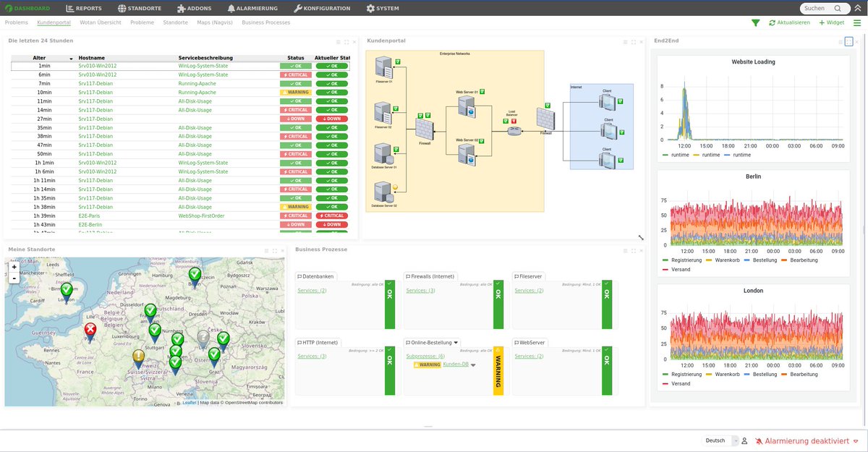This screenshot has width=868, height=452.
Task: Click Web Server 01 icon in diagram
Action: coord(467,108)
